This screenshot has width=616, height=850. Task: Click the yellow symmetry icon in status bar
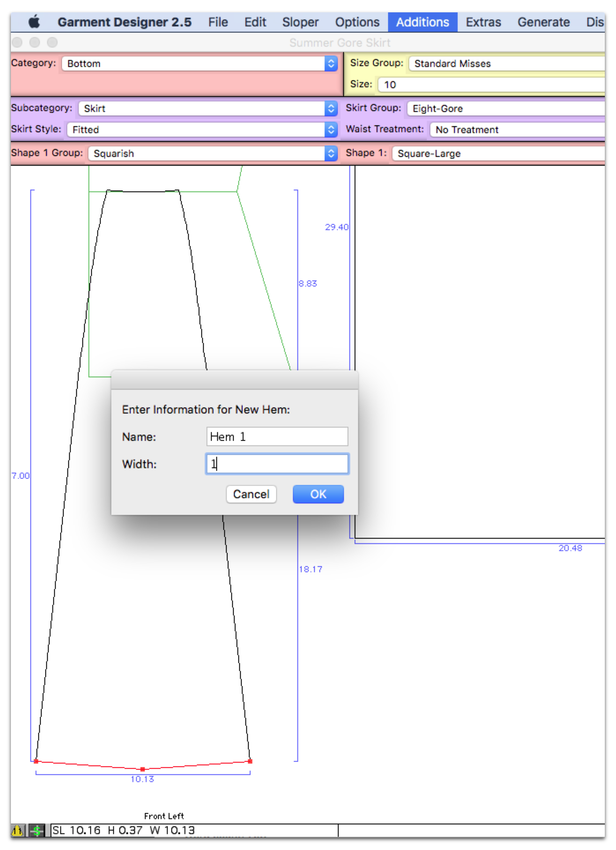click(x=18, y=831)
